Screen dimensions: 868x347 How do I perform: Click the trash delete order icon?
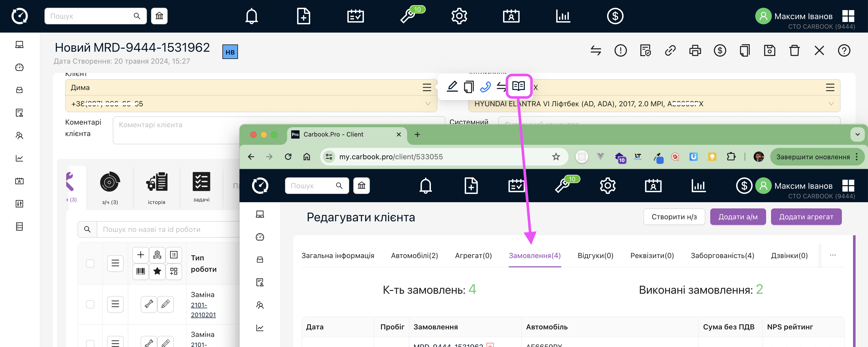pos(794,51)
